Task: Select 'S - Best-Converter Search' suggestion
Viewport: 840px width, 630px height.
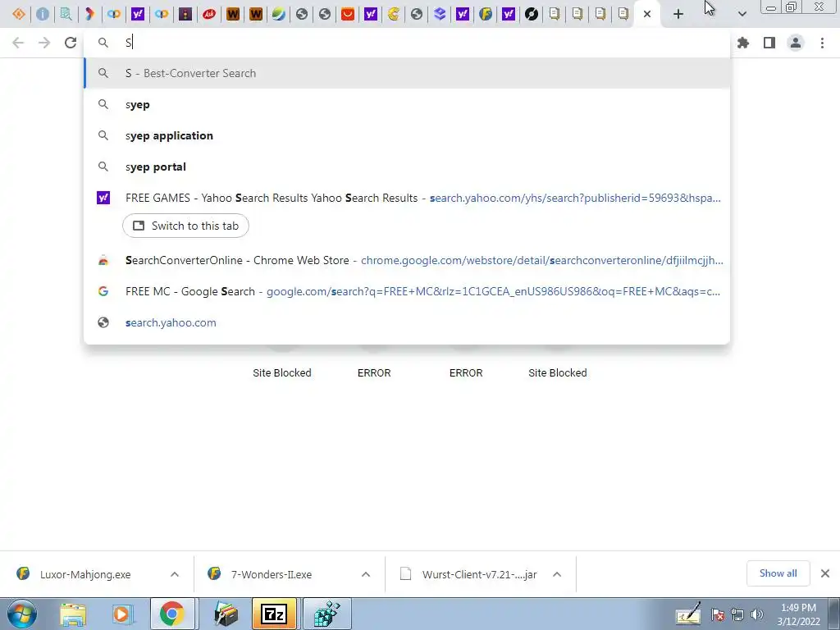Action: tap(407, 73)
